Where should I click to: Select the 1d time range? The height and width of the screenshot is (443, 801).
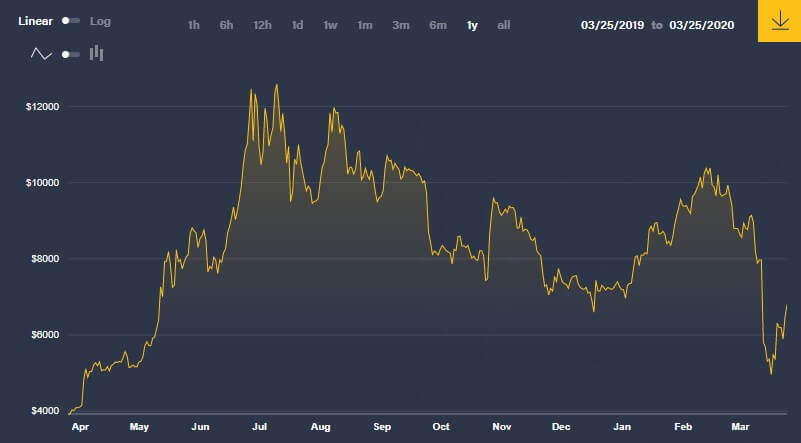coord(297,25)
